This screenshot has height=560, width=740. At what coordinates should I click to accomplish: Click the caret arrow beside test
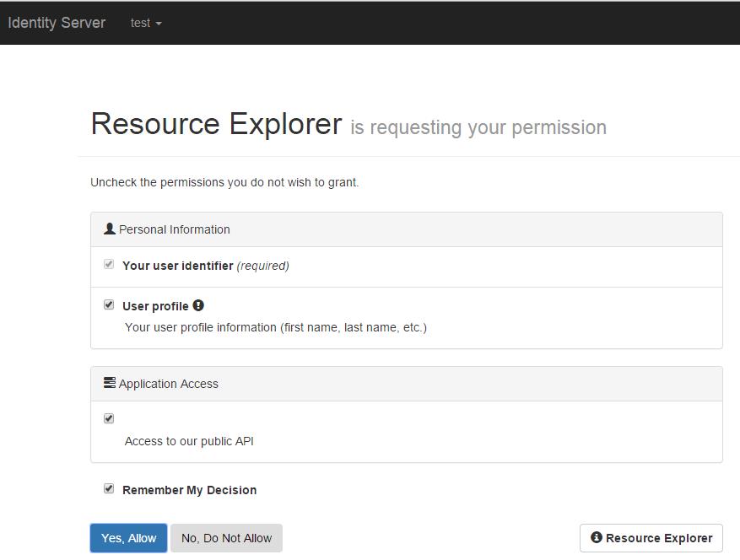(x=159, y=24)
